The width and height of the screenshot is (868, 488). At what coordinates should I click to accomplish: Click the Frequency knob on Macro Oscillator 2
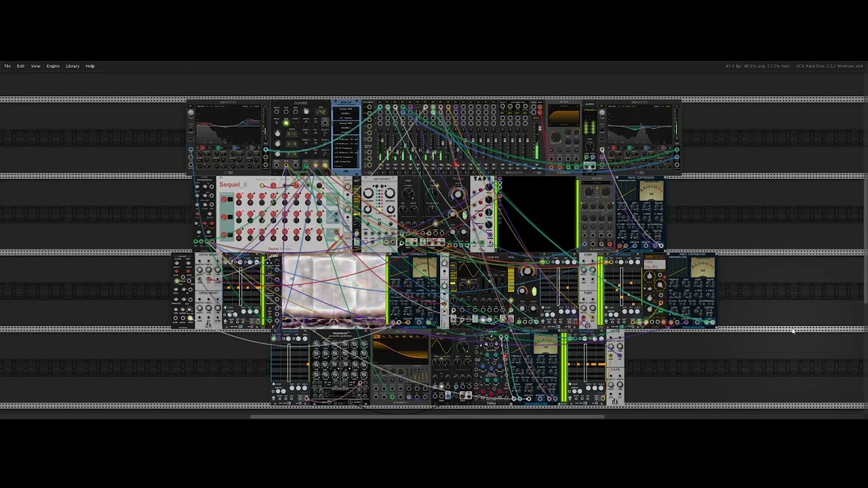368,193
